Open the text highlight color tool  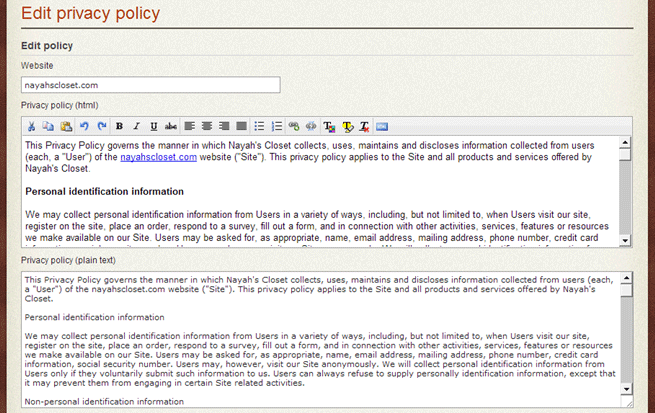click(347, 126)
